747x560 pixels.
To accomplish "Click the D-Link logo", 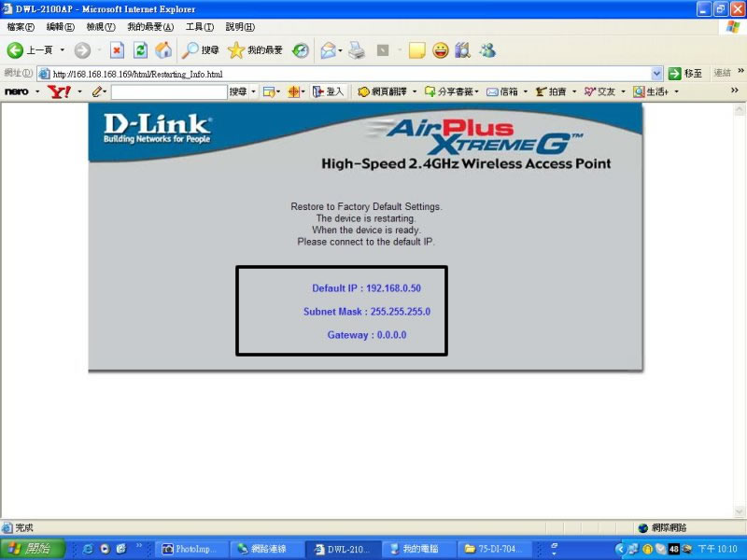I will (157, 128).
